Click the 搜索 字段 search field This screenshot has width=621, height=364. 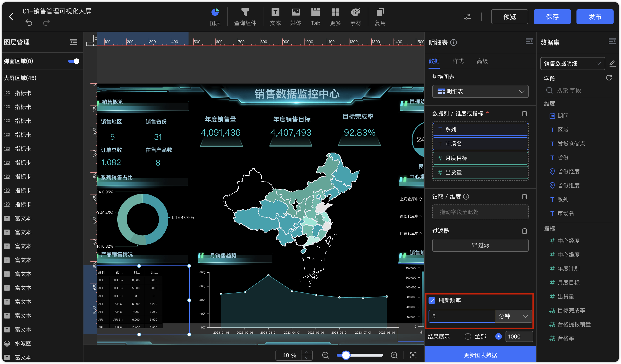tap(578, 90)
